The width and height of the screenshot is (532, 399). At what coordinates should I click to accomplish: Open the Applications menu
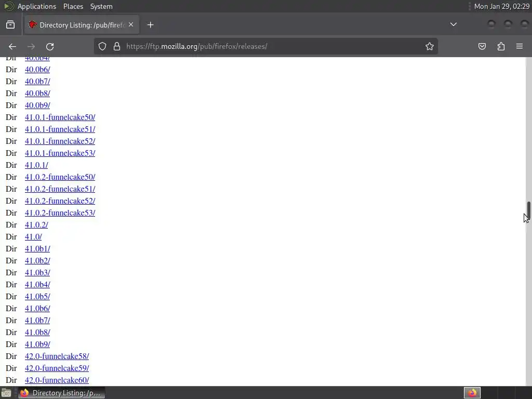click(x=37, y=6)
